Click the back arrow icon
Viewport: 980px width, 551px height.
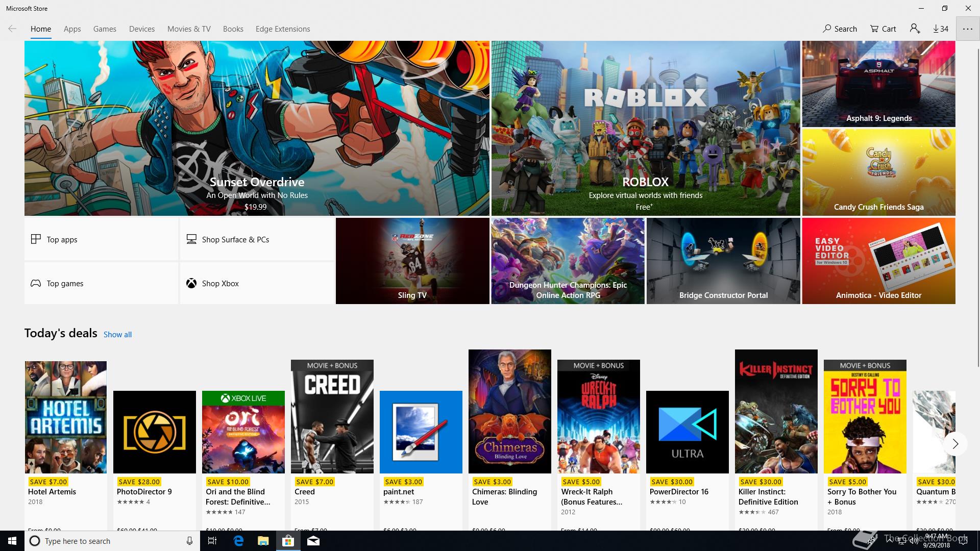(x=12, y=29)
